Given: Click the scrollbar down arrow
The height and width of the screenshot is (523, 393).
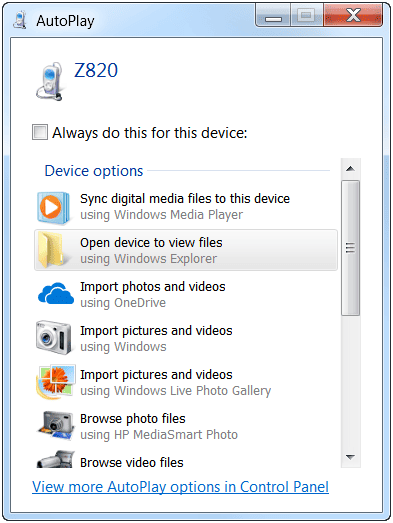Looking at the screenshot, I should coord(350,457).
